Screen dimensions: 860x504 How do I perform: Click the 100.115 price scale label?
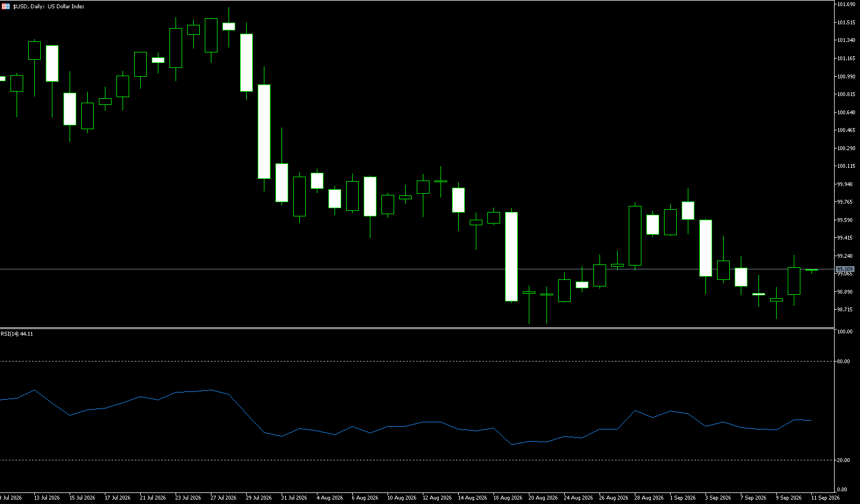pos(846,166)
